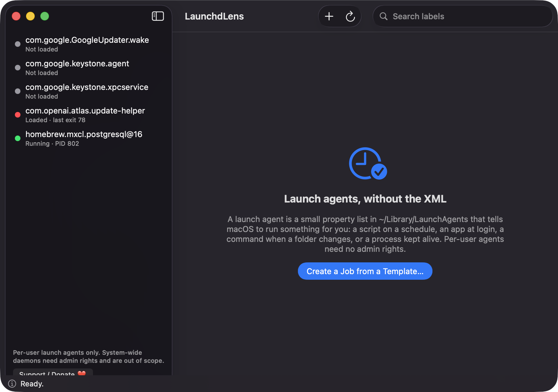Click the plus icon to add a job
This screenshot has height=392, width=558.
click(x=329, y=16)
